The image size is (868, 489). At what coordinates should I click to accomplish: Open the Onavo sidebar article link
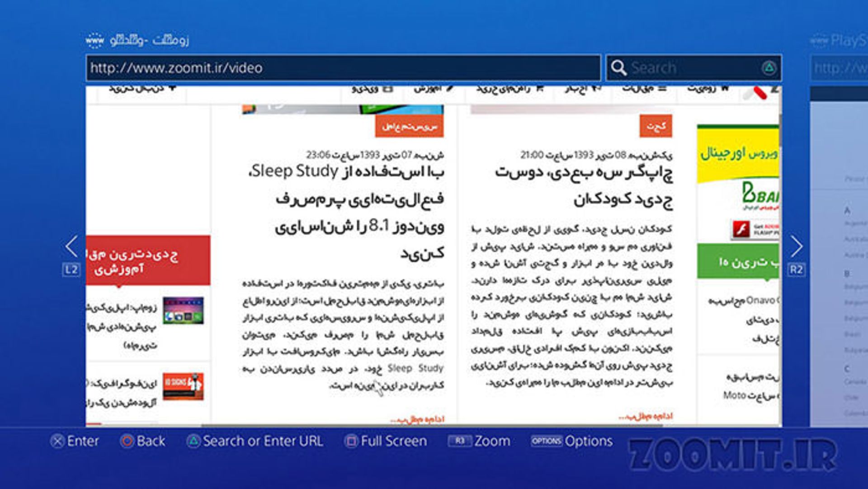click(x=744, y=319)
